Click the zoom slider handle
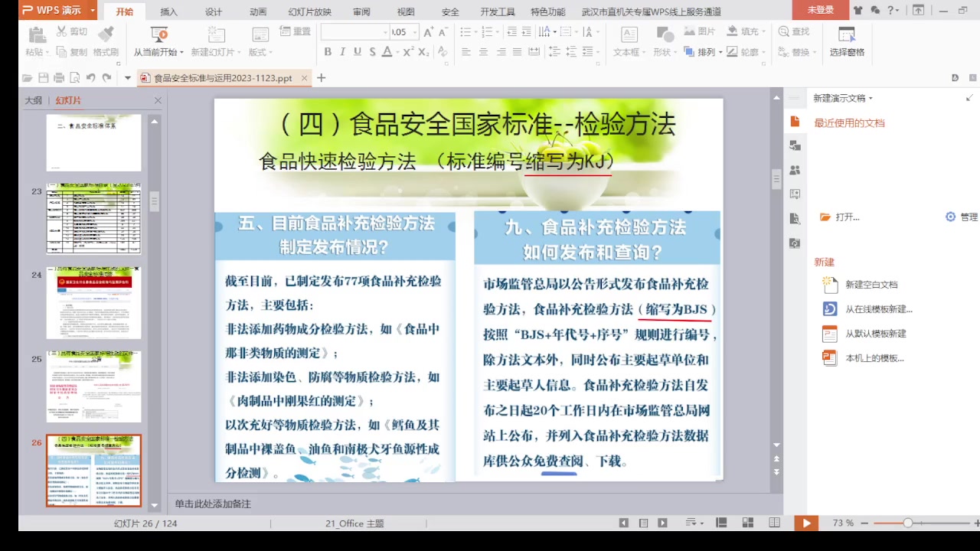The width and height of the screenshot is (980, 551). tap(908, 523)
